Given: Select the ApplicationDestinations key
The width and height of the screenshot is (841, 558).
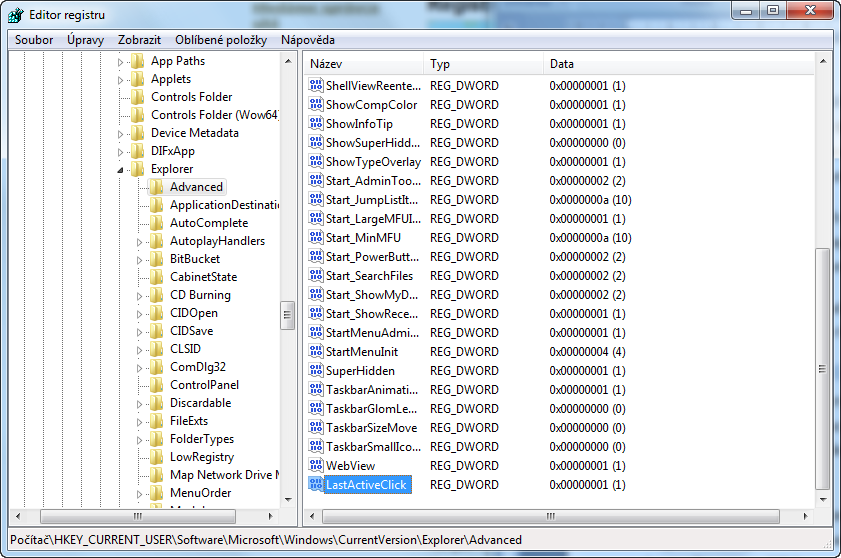Looking at the screenshot, I should 225,205.
